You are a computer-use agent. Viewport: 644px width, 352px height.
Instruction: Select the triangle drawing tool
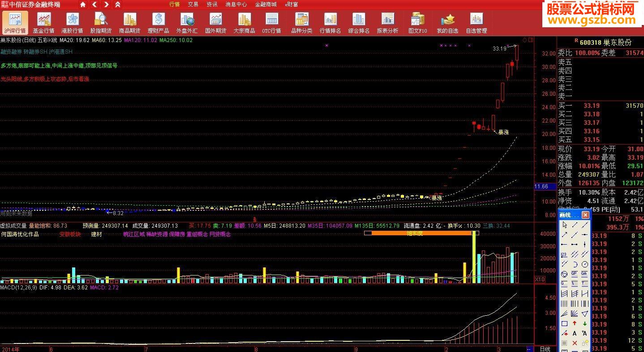585,313
